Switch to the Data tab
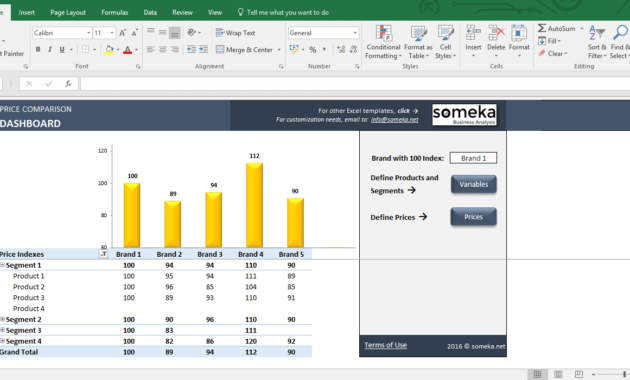This screenshot has height=380, width=630. click(x=150, y=12)
